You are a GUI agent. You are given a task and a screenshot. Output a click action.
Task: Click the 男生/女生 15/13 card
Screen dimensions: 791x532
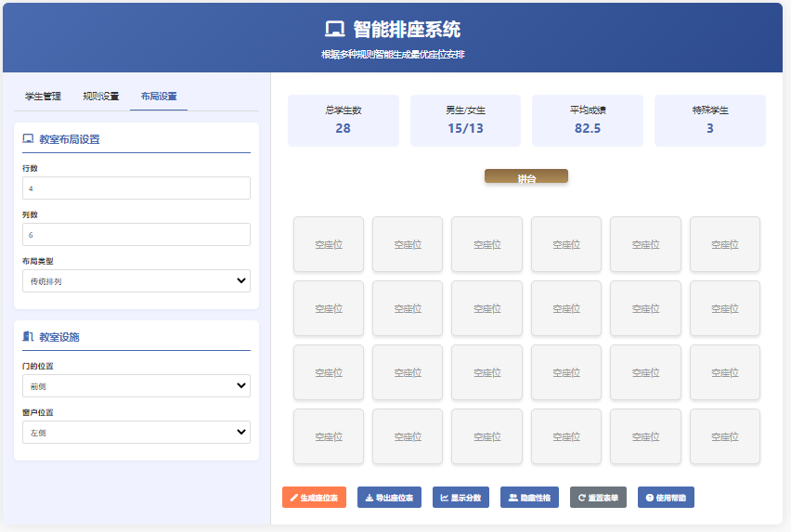pyautogui.click(x=466, y=121)
